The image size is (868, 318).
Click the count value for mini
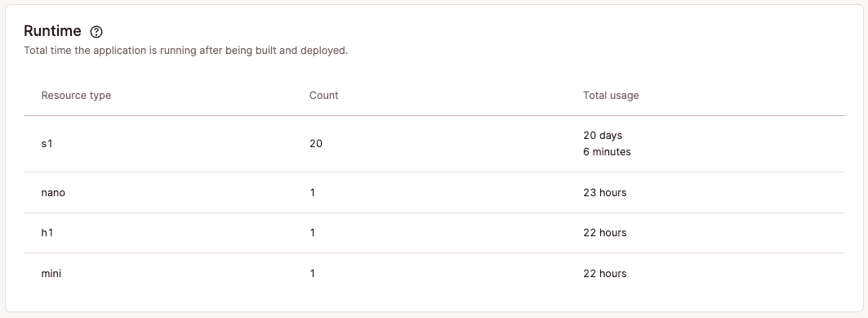(312, 274)
